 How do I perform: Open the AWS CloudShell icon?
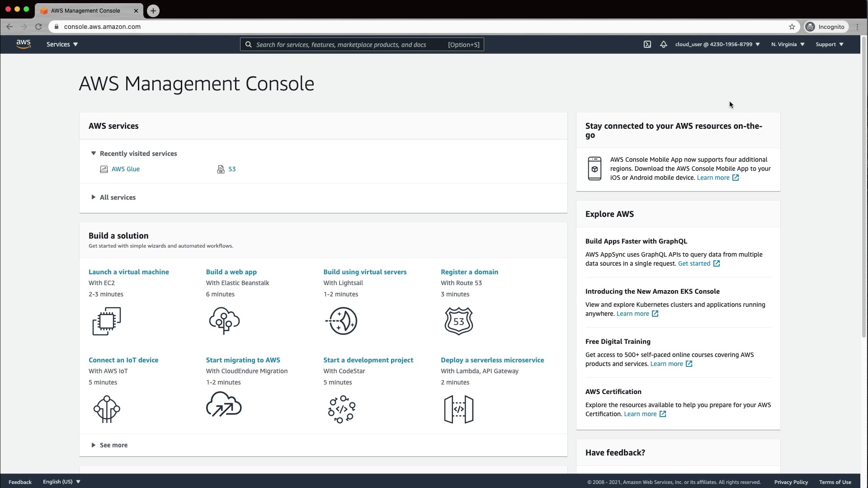(x=647, y=44)
